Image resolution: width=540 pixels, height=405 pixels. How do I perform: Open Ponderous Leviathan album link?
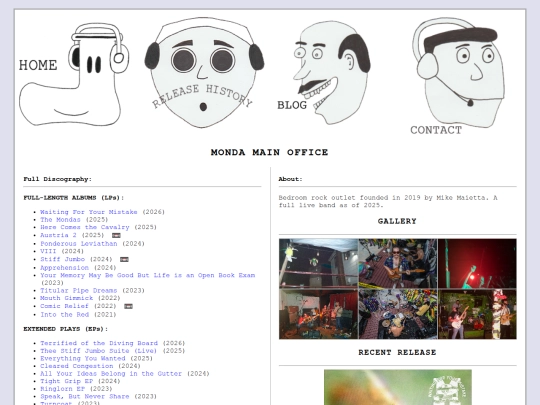79,243
